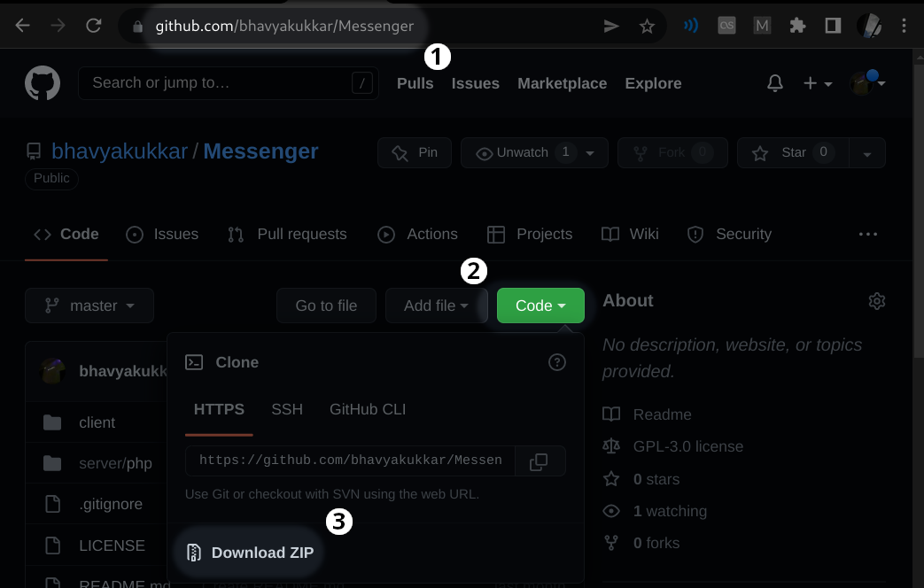Open the Actions tab
The height and width of the screenshot is (588, 924).
coord(417,234)
